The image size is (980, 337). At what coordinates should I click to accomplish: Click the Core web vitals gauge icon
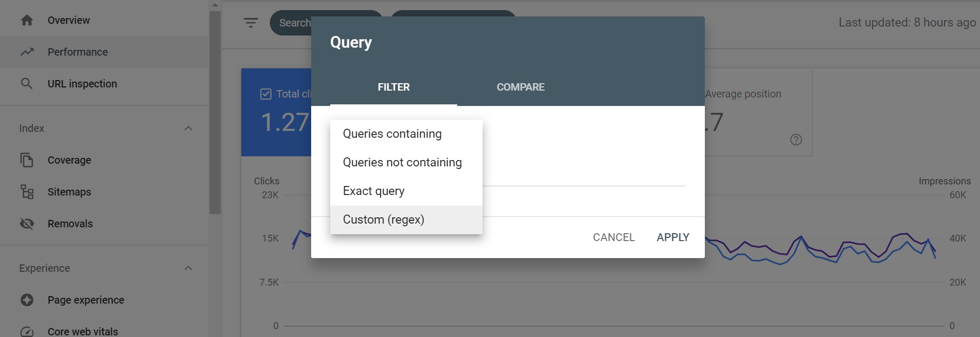tap(27, 332)
